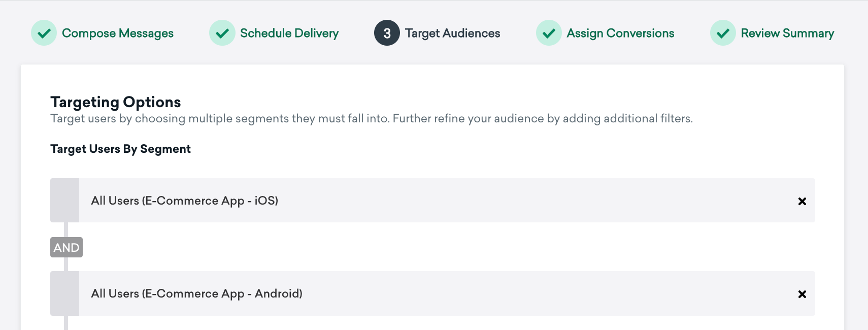868x330 pixels.
Task: Jump to the Assign Conversions step
Action: pos(620,33)
